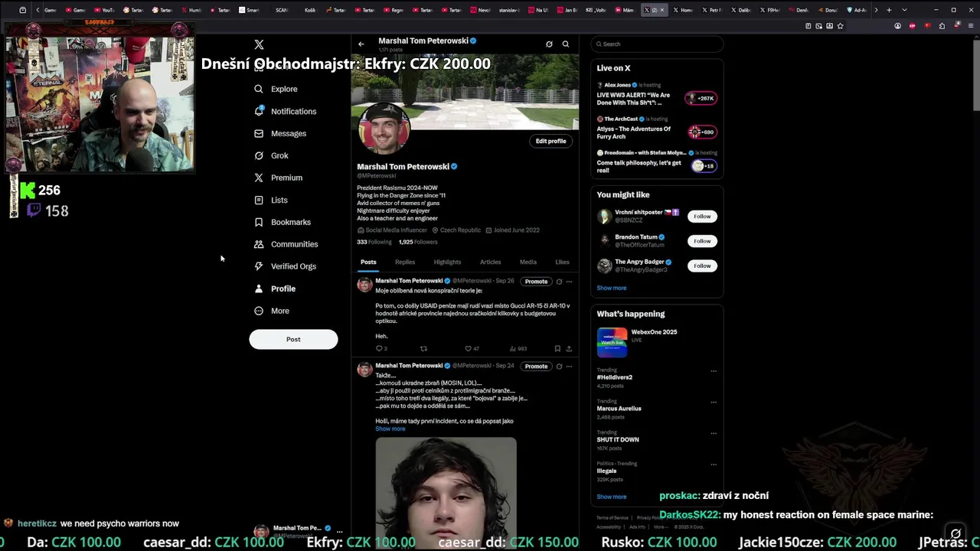The width and height of the screenshot is (980, 551).
Task: Open new browser tab with plus
Action: (889, 10)
